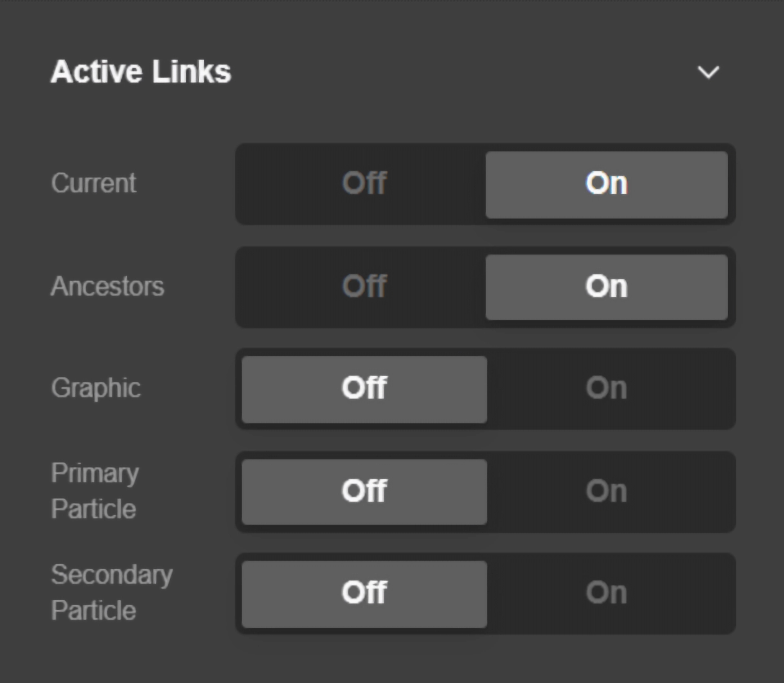Click the Secondary Particle Off/On segmented control

[485, 594]
